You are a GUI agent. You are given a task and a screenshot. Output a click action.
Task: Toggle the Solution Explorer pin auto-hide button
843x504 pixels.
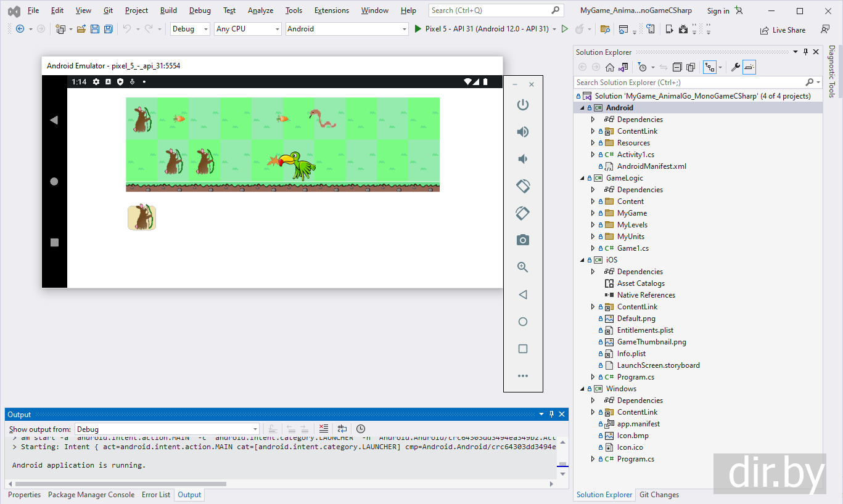(805, 52)
